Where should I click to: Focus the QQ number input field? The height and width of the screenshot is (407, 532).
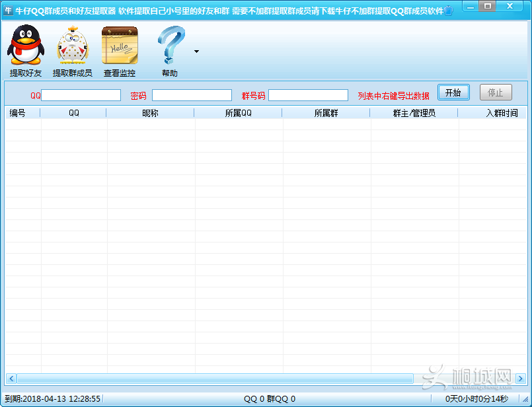81,95
